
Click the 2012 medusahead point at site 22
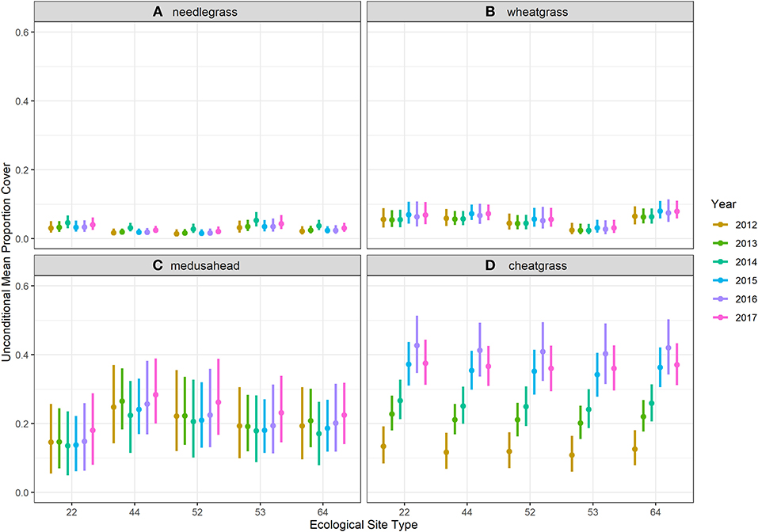(51, 442)
